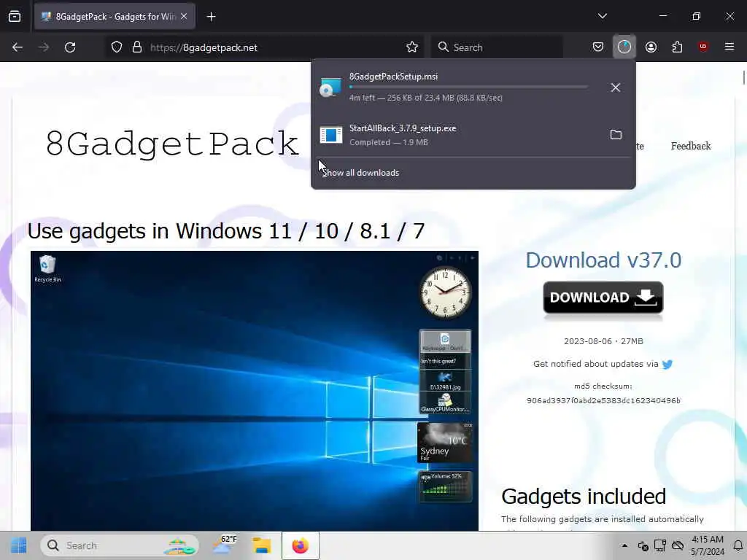Toggle the downloads panel button
Screen dimensions: 747x560
(x=624, y=47)
